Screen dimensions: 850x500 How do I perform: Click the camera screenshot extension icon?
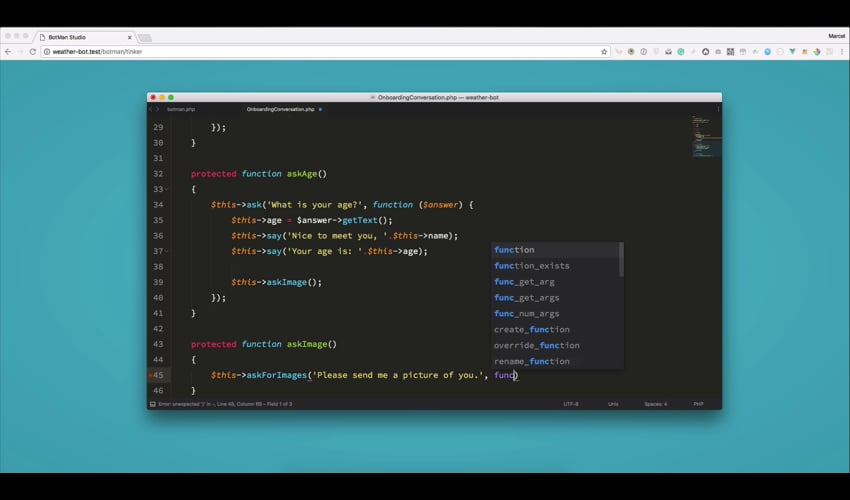718,52
